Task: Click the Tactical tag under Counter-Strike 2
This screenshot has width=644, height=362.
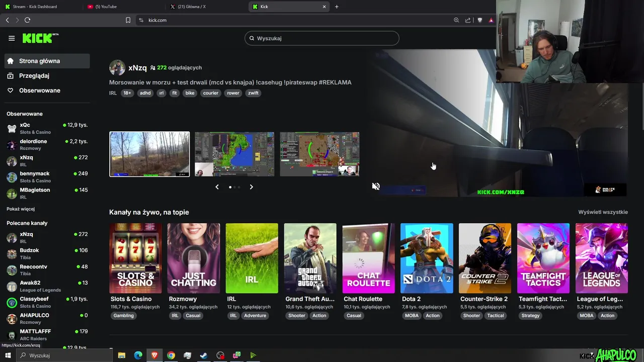Action: pyautogui.click(x=495, y=316)
